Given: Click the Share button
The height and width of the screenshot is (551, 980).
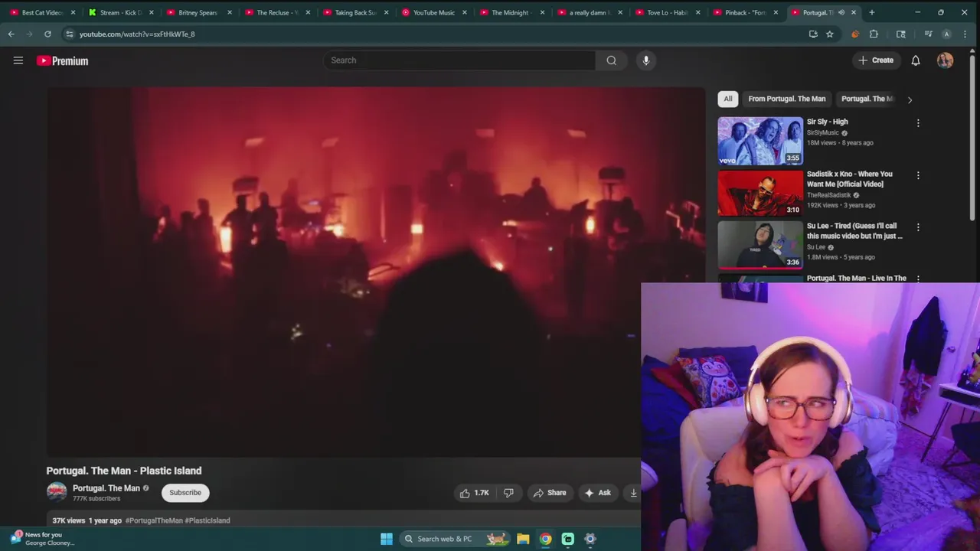Looking at the screenshot, I should pos(550,493).
